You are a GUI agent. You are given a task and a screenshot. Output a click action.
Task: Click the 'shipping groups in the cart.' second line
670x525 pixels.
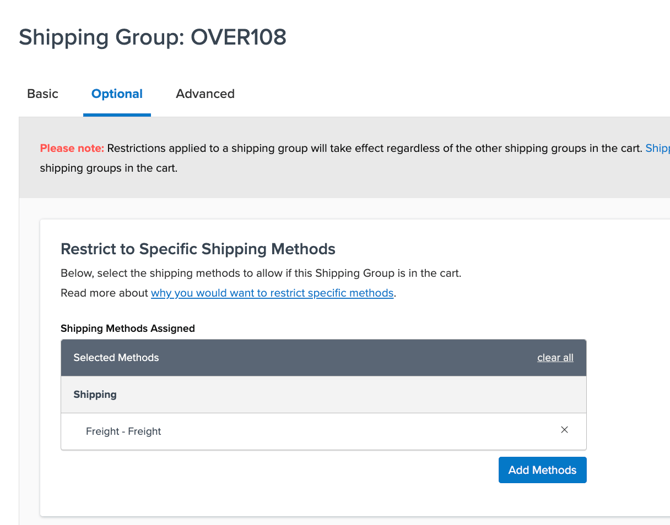[108, 168]
